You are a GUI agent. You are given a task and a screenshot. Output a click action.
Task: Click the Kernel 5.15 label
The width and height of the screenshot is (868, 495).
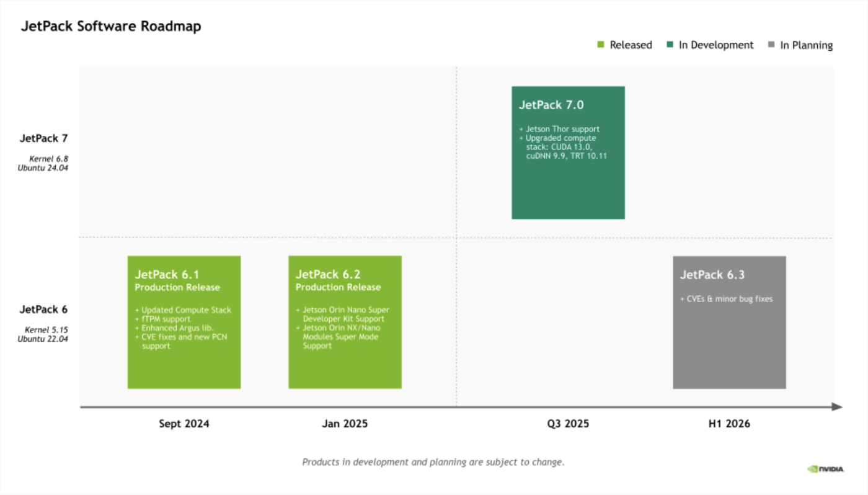coord(46,330)
